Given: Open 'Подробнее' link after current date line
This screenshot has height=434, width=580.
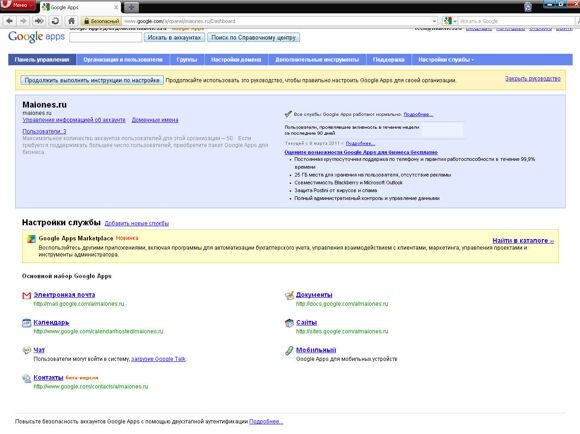Looking at the screenshot, I should point(360,143).
